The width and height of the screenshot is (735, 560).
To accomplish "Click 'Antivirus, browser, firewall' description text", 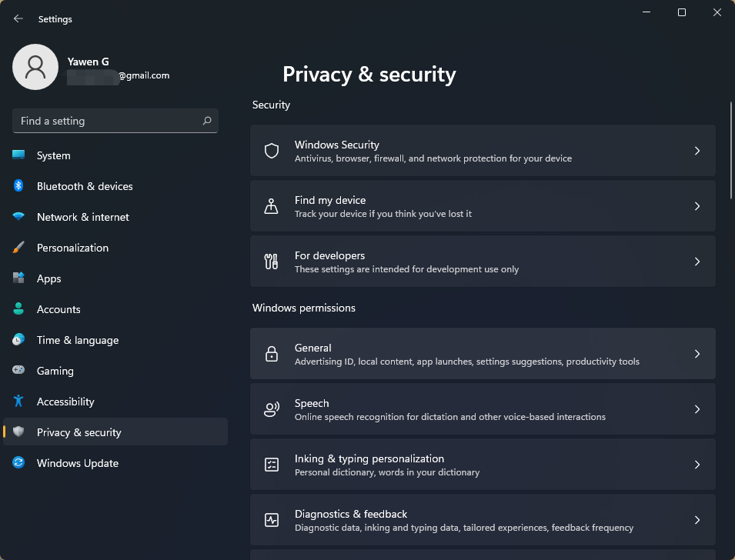I will pyautogui.click(x=433, y=158).
